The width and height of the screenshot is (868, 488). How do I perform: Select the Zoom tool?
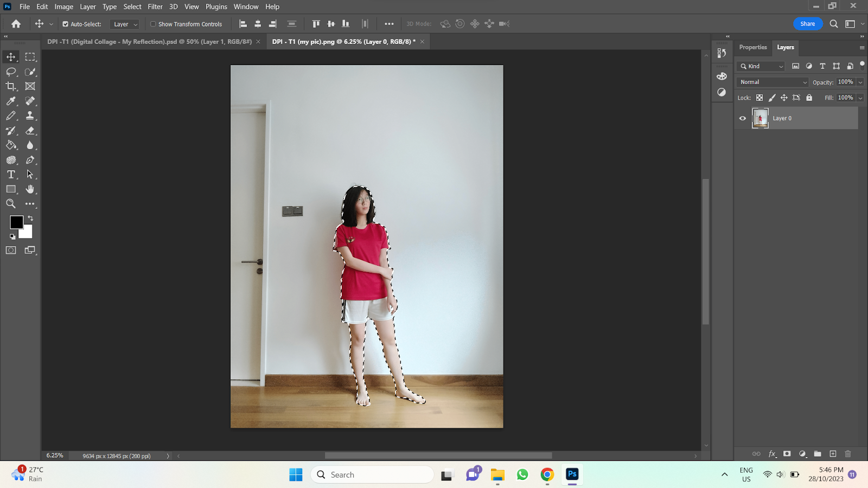(11, 204)
